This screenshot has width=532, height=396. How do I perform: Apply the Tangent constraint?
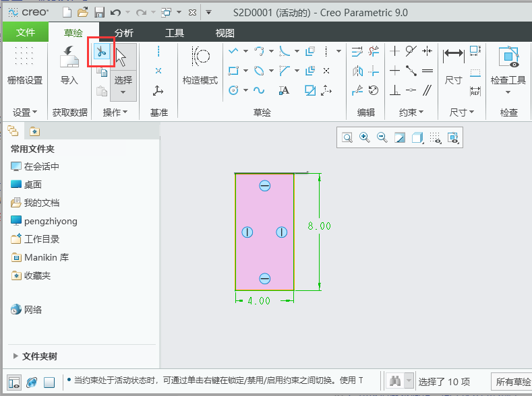[x=411, y=51]
